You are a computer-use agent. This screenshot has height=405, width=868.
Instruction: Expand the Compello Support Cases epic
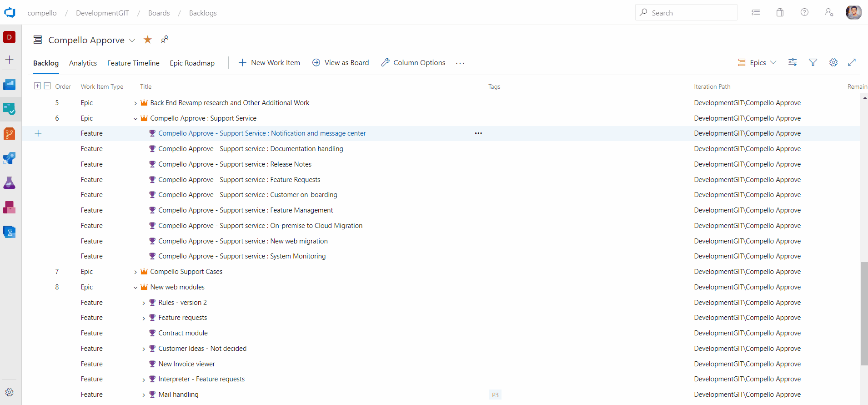coord(135,272)
